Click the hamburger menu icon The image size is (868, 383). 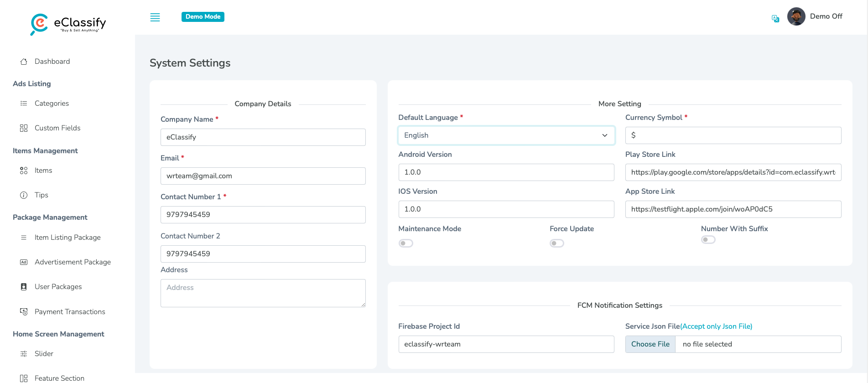point(155,17)
